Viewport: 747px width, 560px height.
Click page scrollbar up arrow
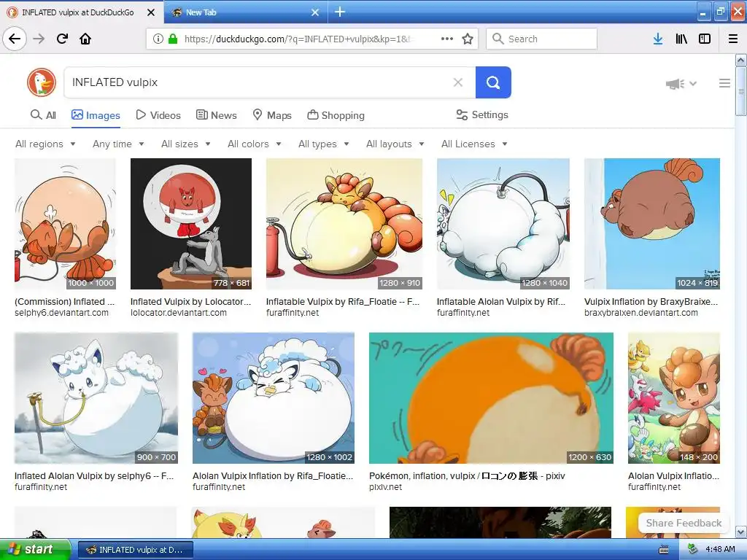[x=740, y=60]
